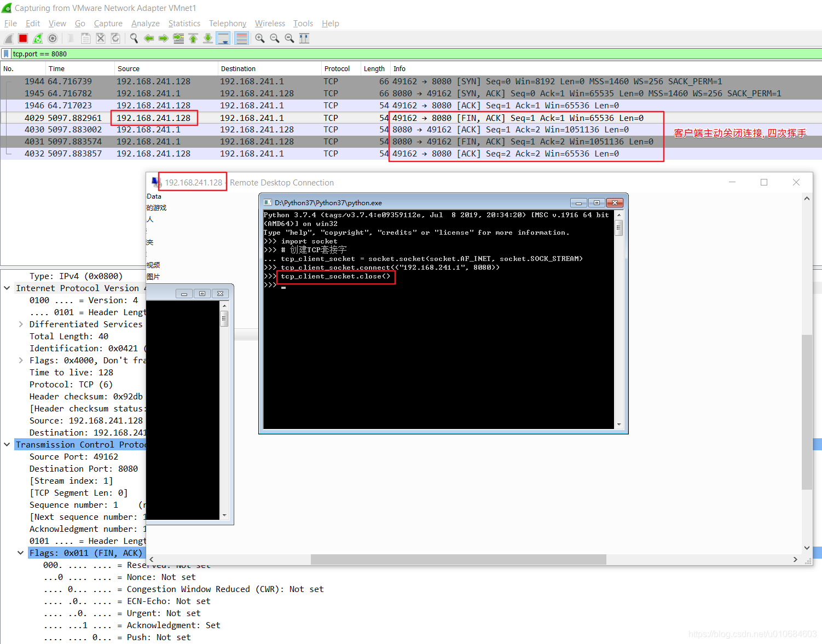Screen dimensions: 822x644
Task: Sort packets by Time column header
Action: [x=80, y=68]
